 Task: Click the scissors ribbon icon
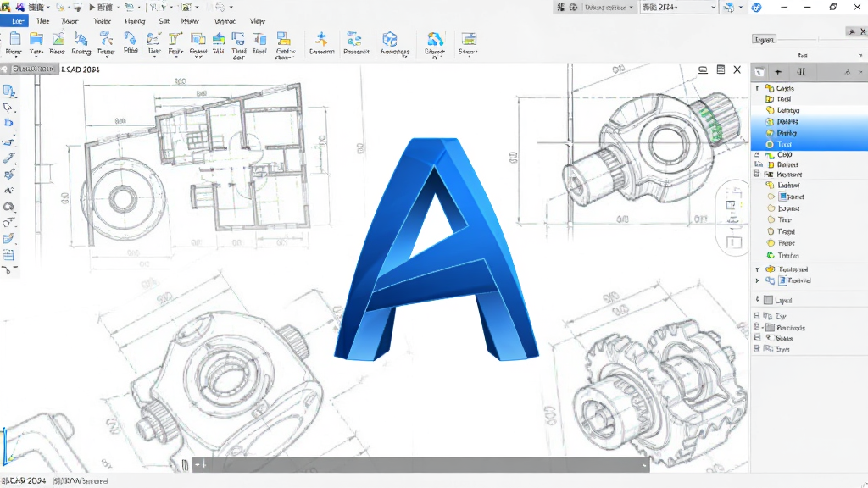coord(105,39)
